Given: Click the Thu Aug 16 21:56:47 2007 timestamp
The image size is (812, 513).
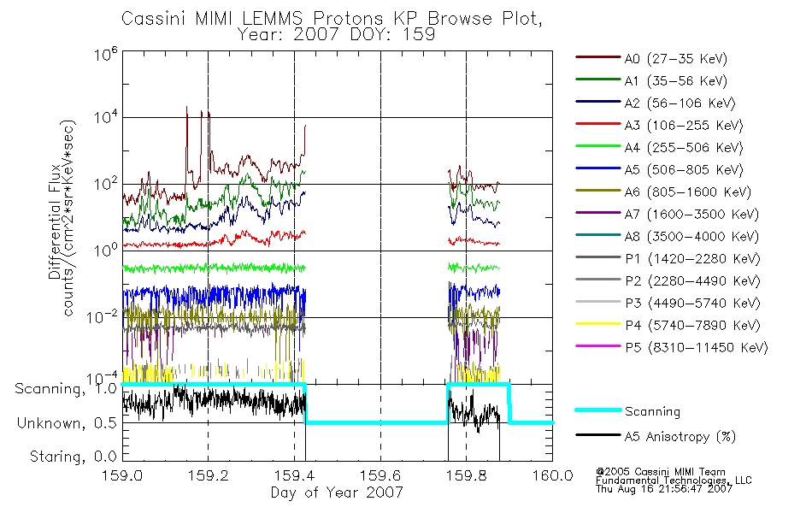Looking at the screenshot, I should (x=664, y=489).
